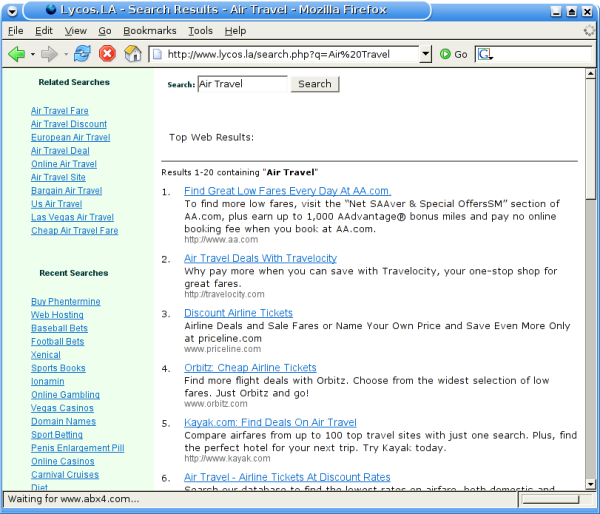
Task: Open the Online Casinos recent search
Action: pyautogui.click(x=63, y=461)
